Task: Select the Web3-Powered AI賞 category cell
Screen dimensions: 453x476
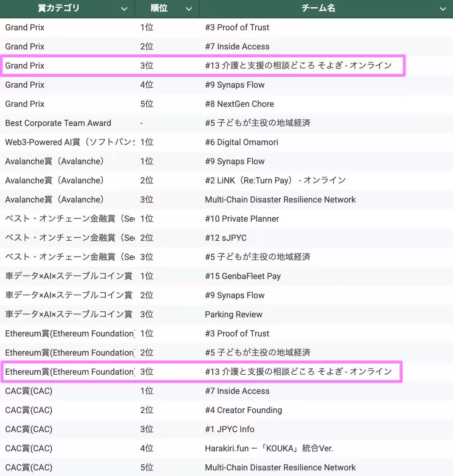Action: pos(68,142)
